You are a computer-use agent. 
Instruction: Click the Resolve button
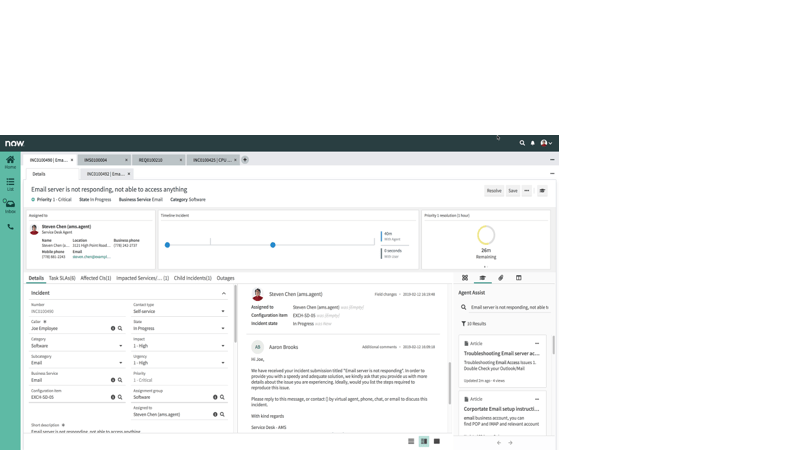[494, 190]
